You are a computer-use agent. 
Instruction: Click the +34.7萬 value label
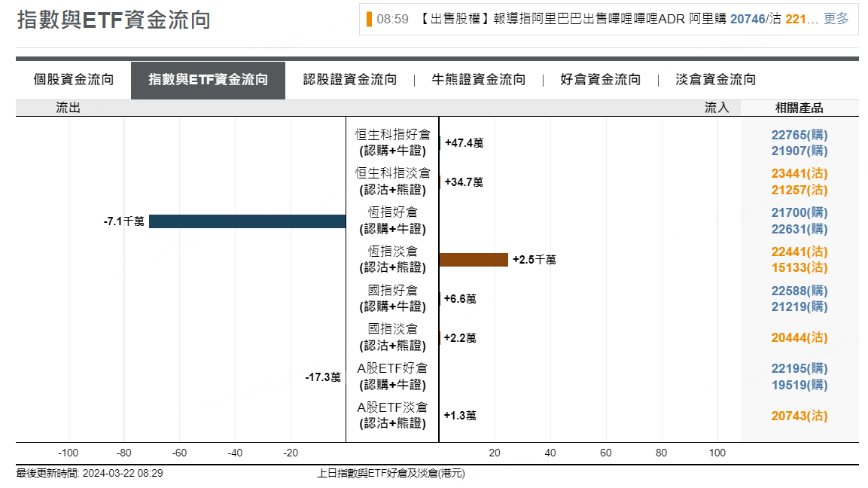tap(464, 182)
